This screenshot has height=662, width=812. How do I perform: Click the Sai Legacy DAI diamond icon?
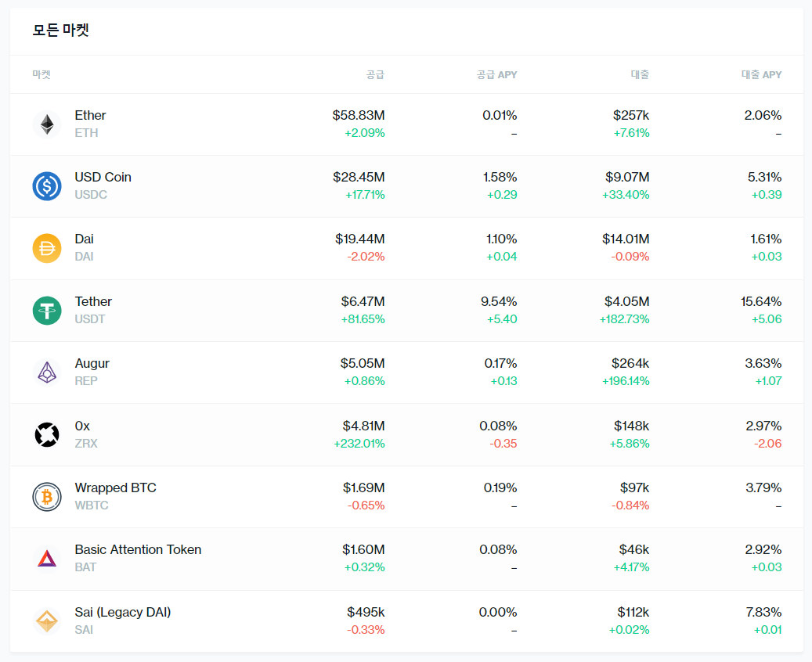(47, 621)
